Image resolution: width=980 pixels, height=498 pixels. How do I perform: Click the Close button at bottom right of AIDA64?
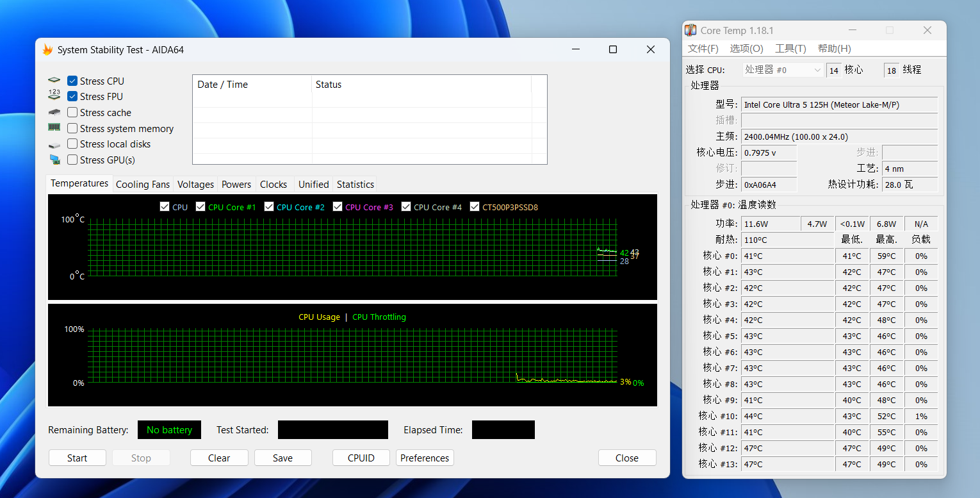(627, 458)
